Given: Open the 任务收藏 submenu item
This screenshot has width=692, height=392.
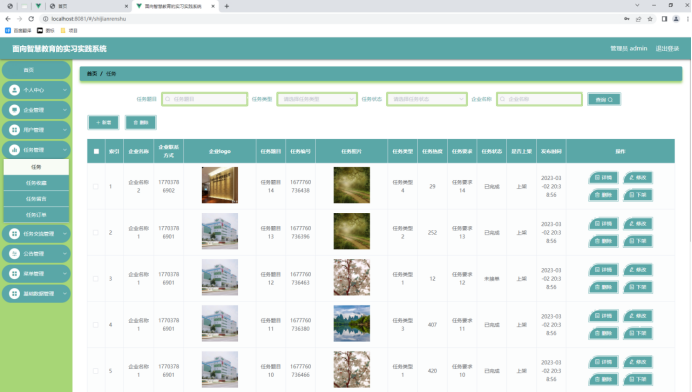Looking at the screenshot, I should tap(36, 183).
